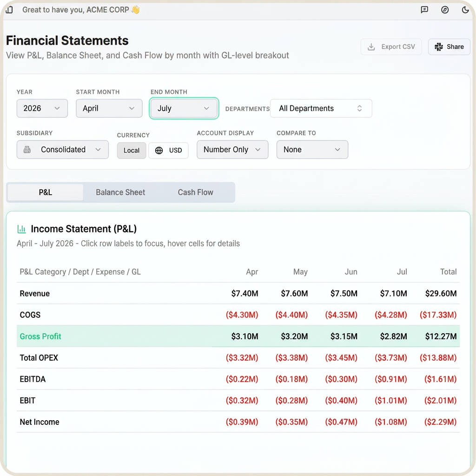Image resolution: width=476 pixels, height=476 pixels.
Task: Click EBIT July value ($1.01M)
Action: tap(390, 400)
